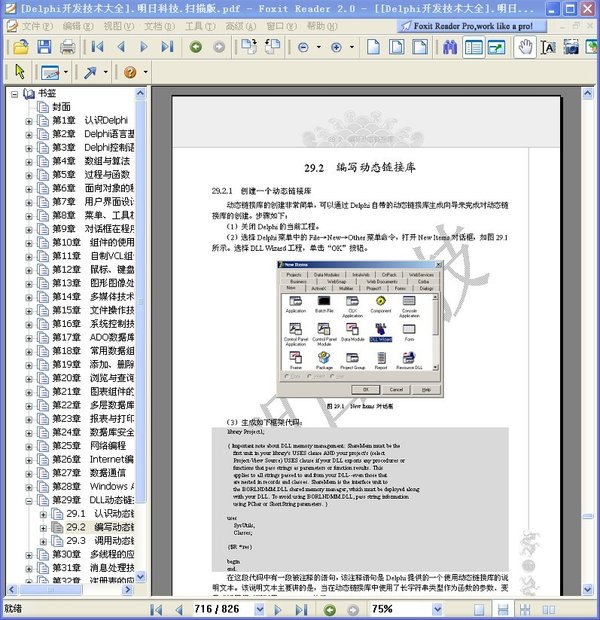Select single page layout in status bar
Screen dimensions: 600x620
479,609
